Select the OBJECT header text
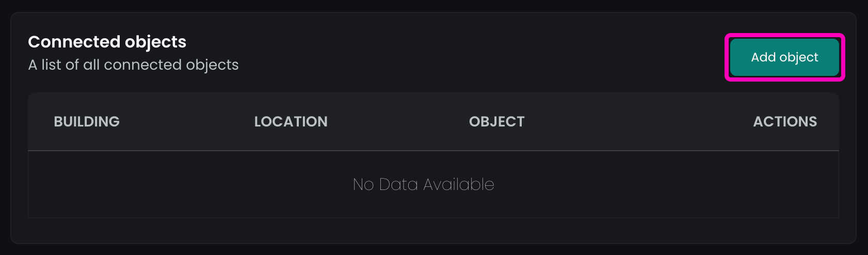This screenshot has width=868, height=255. point(496,122)
